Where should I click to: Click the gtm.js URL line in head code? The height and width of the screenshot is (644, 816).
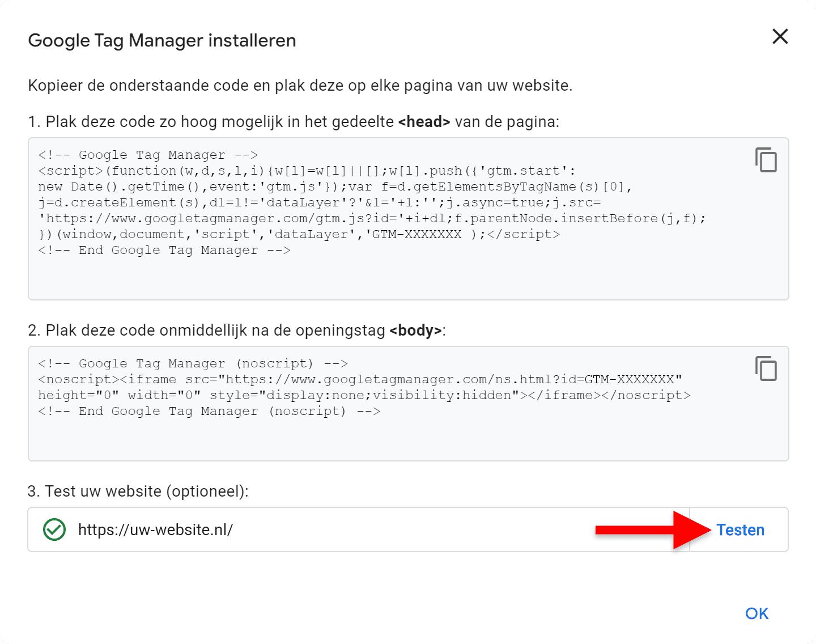tap(371, 218)
